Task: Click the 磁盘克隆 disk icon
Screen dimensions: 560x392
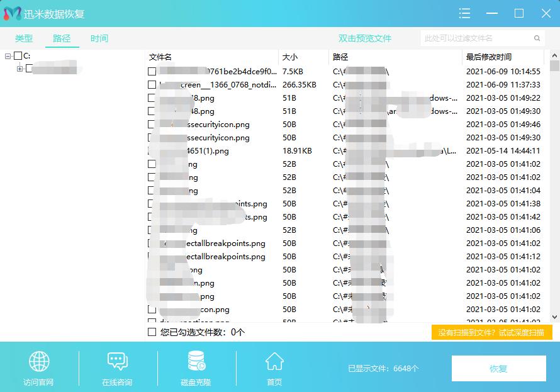Action: click(196, 362)
